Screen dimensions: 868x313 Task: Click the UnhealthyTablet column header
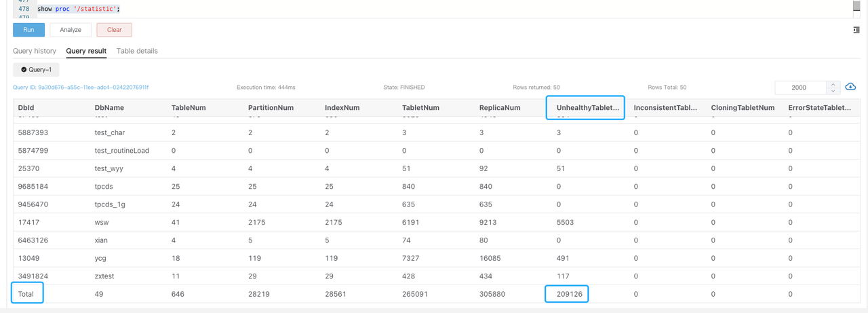(x=587, y=108)
